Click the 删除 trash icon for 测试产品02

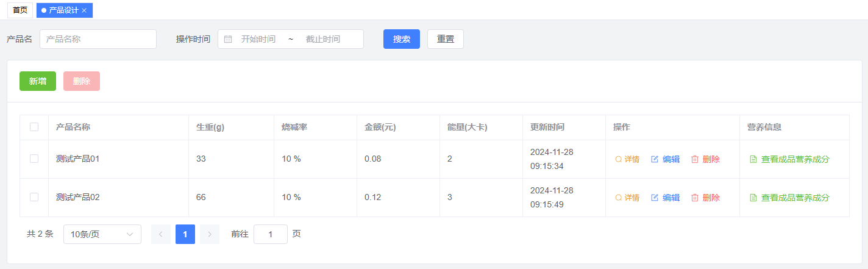coord(695,198)
